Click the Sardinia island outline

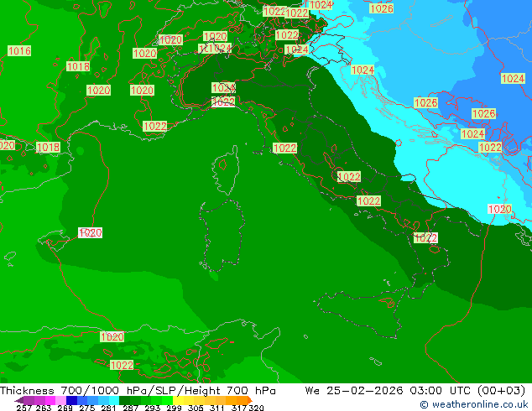click(x=222, y=235)
